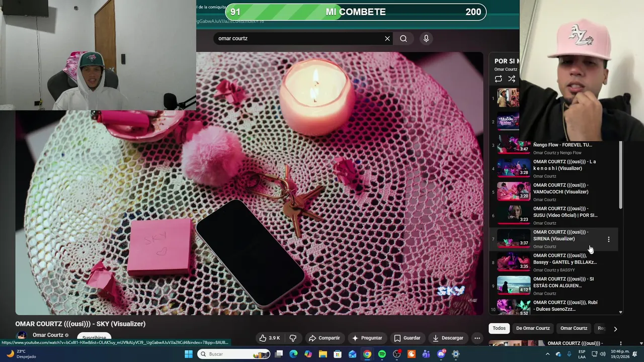
Task: Open weather widget 23°C Despejado
Action: [20, 354]
